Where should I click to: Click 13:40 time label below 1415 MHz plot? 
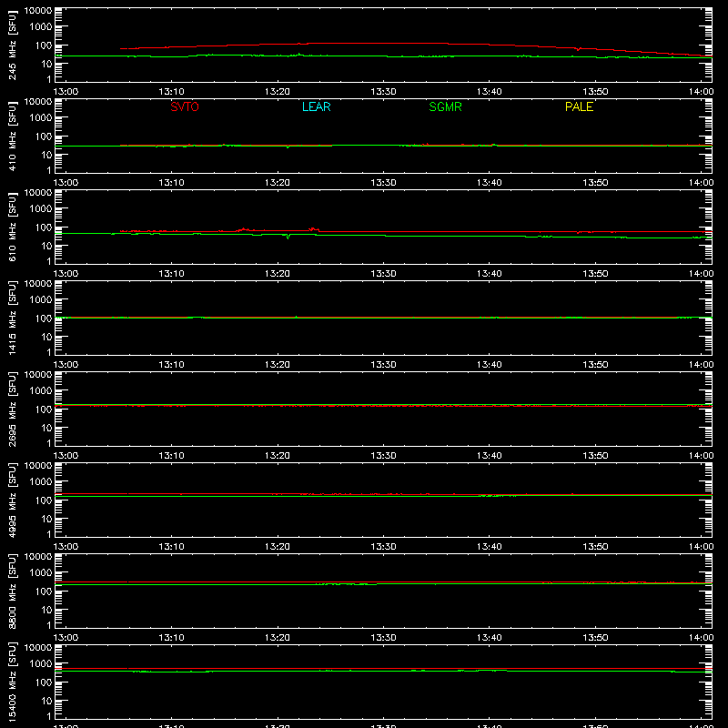click(490, 365)
